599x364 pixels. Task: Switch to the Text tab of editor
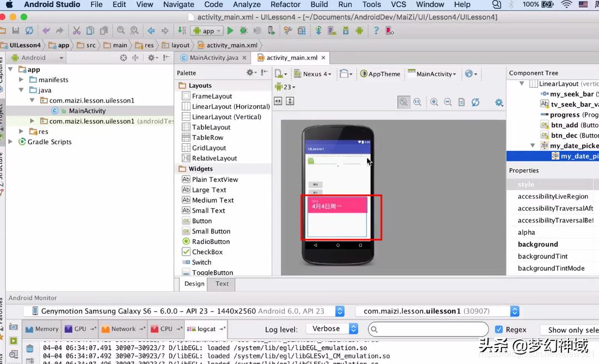tap(222, 284)
